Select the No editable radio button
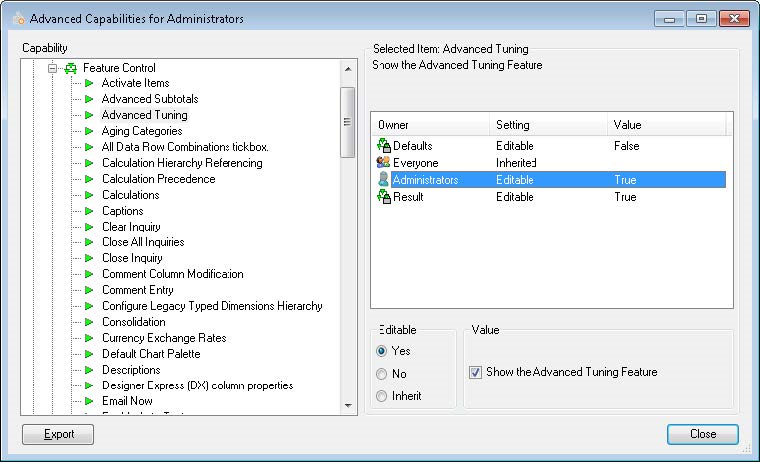The height and width of the screenshot is (462, 760). point(382,373)
